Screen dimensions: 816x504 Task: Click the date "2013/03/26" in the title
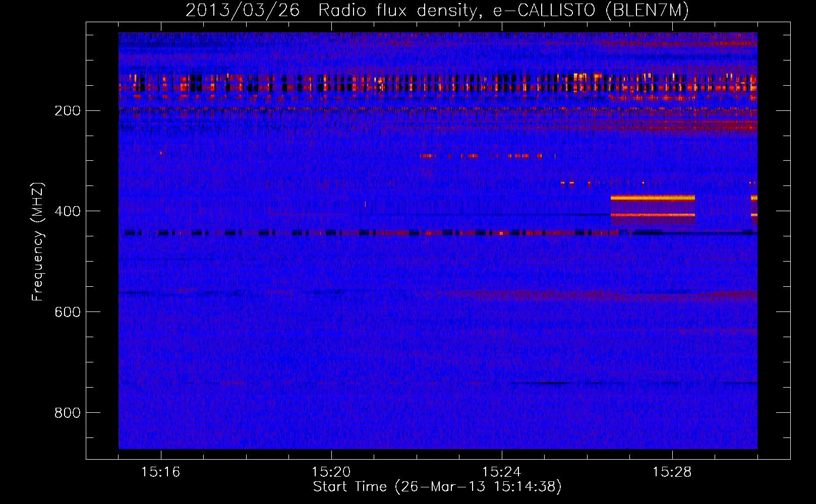click(243, 11)
